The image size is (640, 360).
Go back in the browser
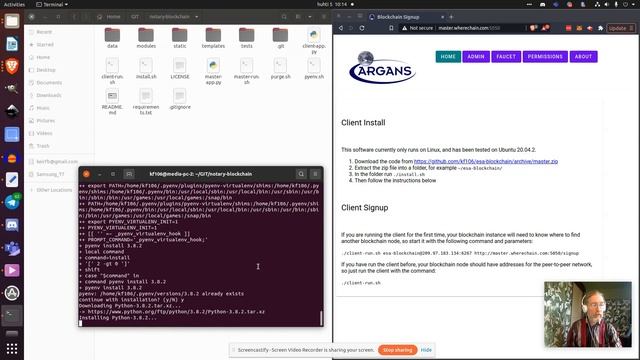click(x=341, y=28)
